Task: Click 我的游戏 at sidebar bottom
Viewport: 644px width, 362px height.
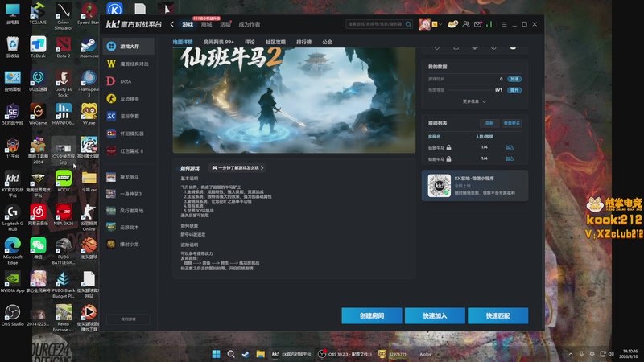Action: click(x=128, y=319)
